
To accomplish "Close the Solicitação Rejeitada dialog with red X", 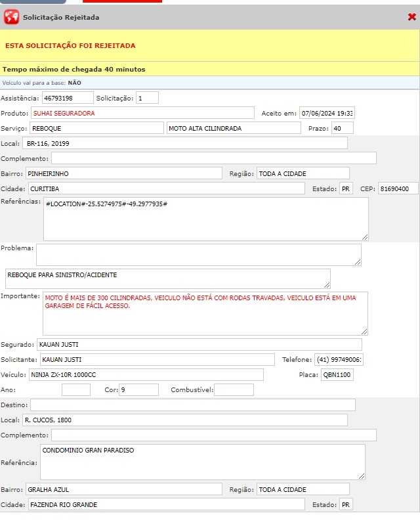I will click(411, 17).
